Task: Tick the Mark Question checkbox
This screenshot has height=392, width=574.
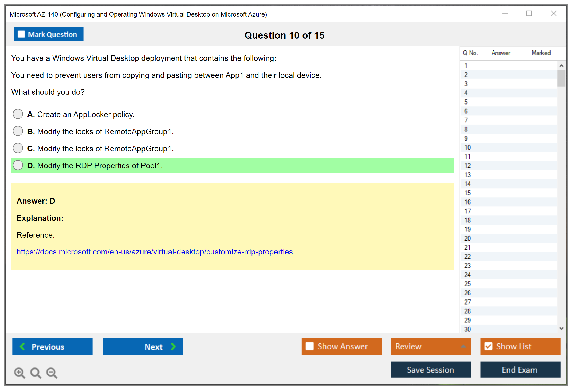Action: [x=21, y=34]
